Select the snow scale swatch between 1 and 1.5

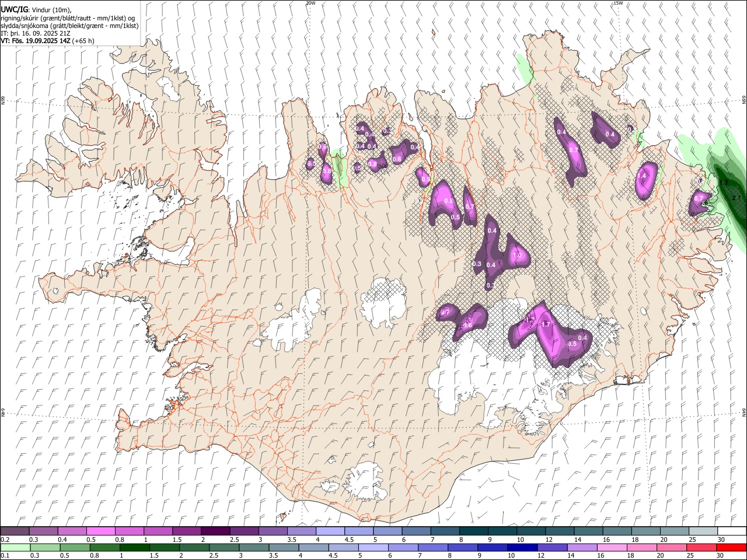coord(158,531)
